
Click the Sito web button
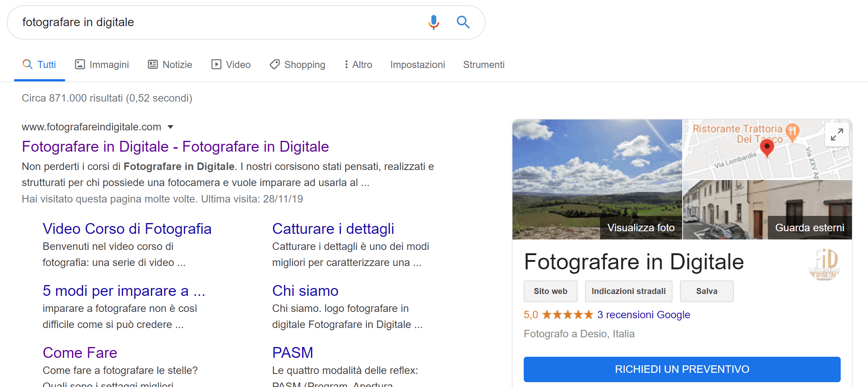[550, 291]
